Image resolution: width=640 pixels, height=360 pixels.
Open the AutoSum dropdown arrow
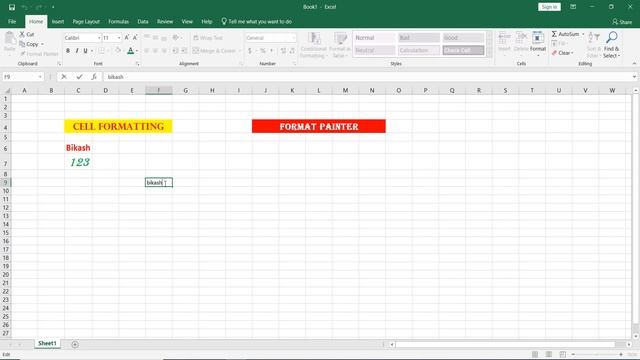pyautogui.click(x=583, y=34)
